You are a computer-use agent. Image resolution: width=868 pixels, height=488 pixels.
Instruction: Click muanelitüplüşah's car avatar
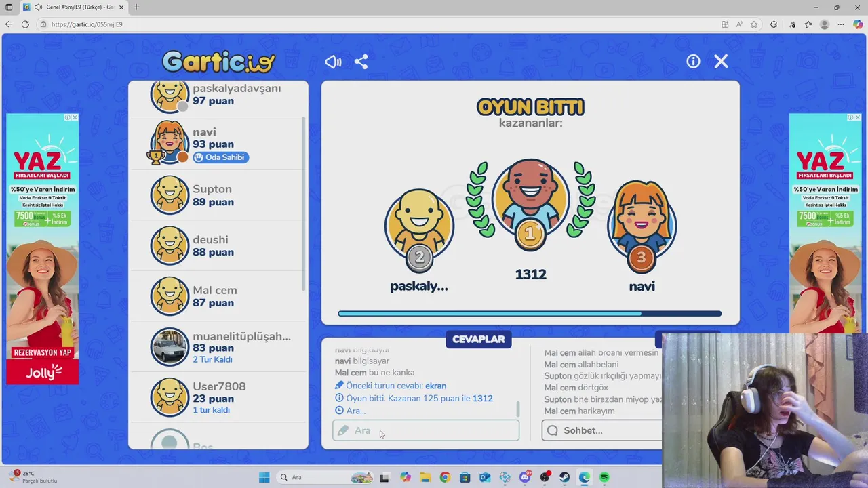[170, 347]
